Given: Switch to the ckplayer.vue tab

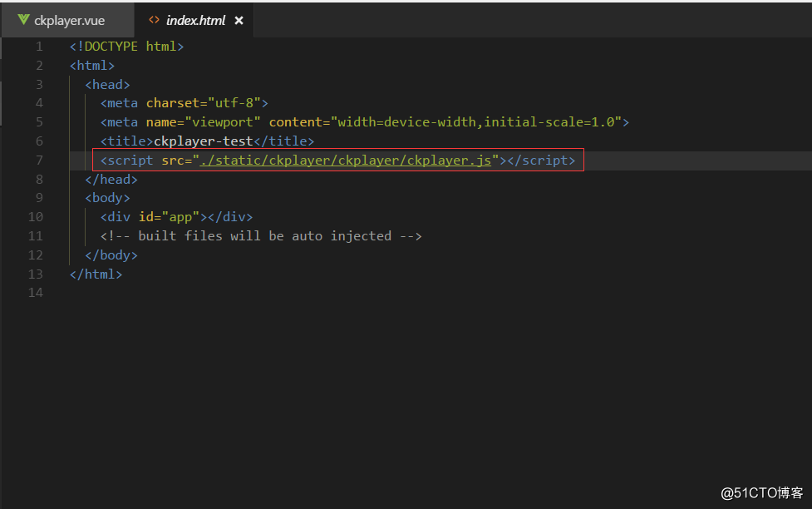Looking at the screenshot, I should pyautogui.click(x=67, y=20).
